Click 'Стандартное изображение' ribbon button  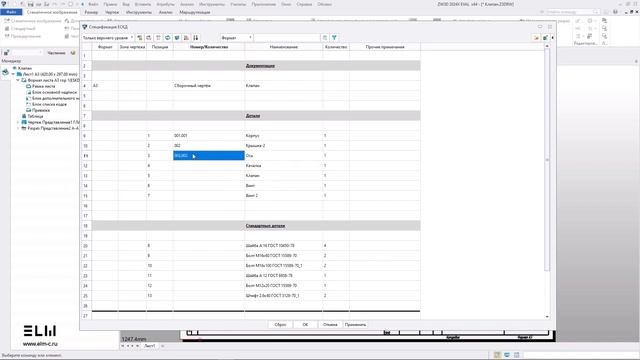(32, 20)
